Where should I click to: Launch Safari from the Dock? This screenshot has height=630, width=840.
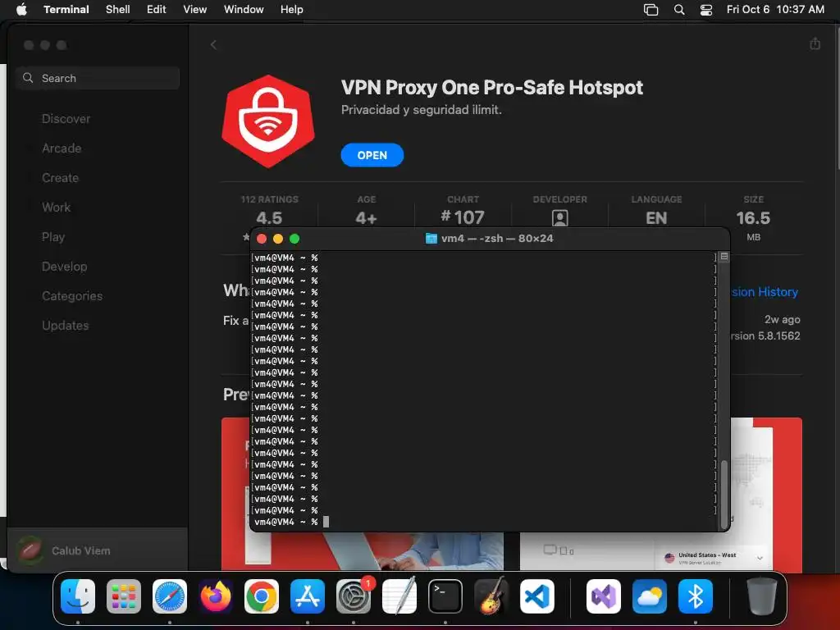pyautogui.click(x=170, y=596)
